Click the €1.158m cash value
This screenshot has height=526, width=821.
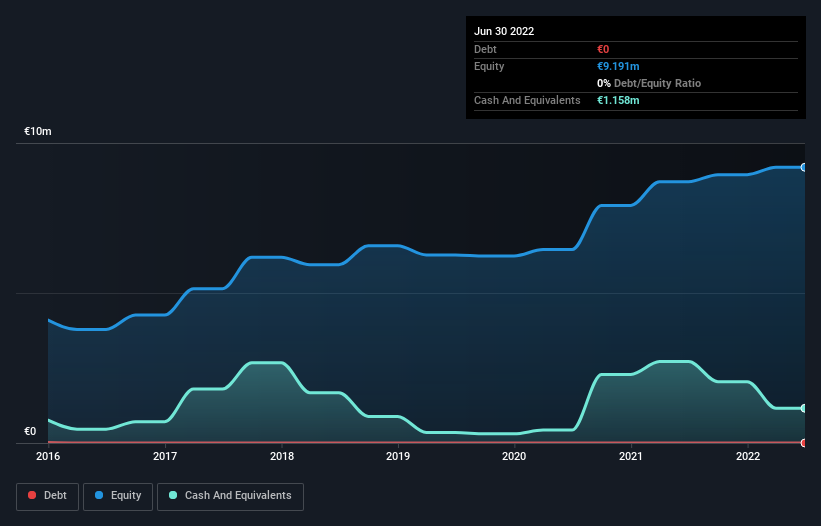coord(618,100)
